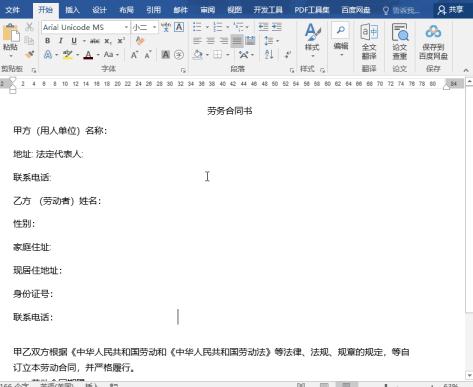
Task: Click the Sort A-Z icon
Action: (269, 54)
